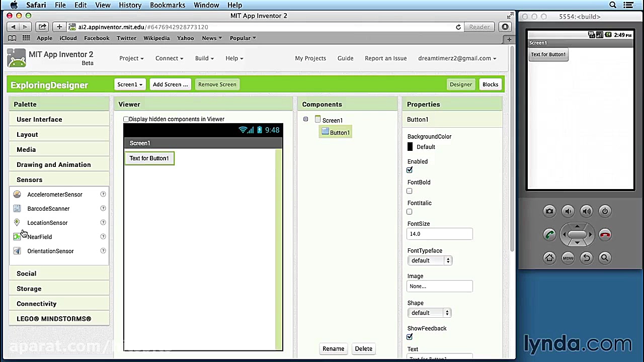Click the Safari page reload icon

coord(458,27)
